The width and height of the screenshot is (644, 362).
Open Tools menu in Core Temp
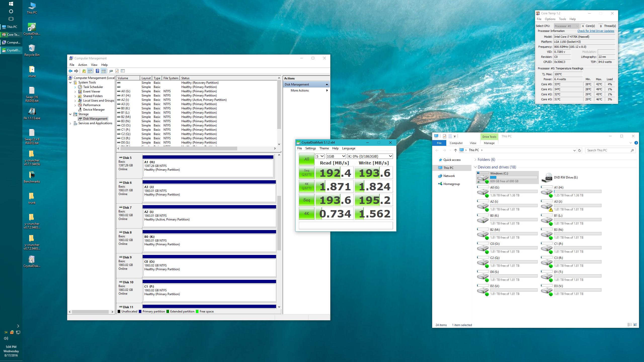[x=562, y=19]
